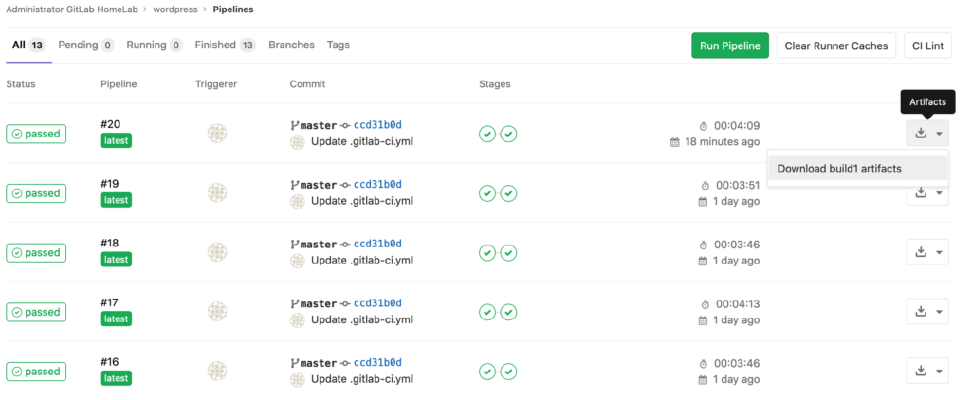Click download artifacts icon for pipeline #18
Screen dimensions: 971x400
click(x=921, y=252)
